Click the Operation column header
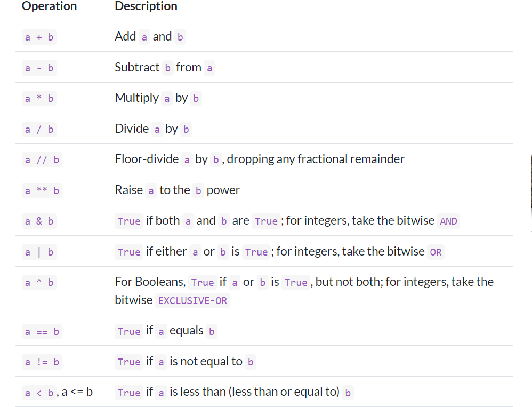This screenshot has width=532, height=407. point(49,6)
